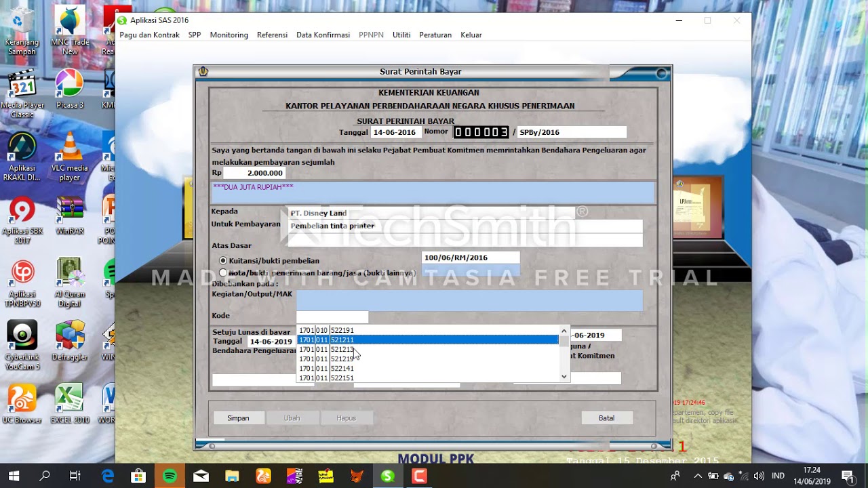
Task: Launch Microsoft Edge from taskbar
Action: click(x=107, y=476)
